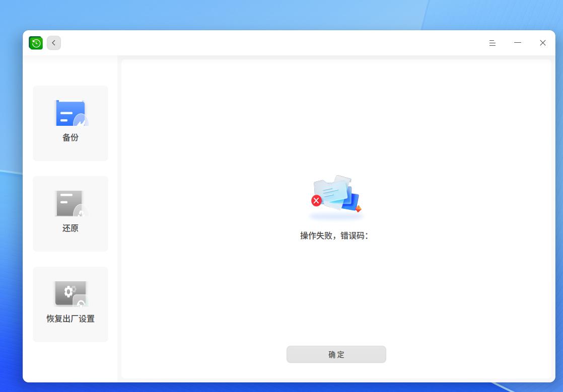Click the green backup app logo icon

(36, 43)
